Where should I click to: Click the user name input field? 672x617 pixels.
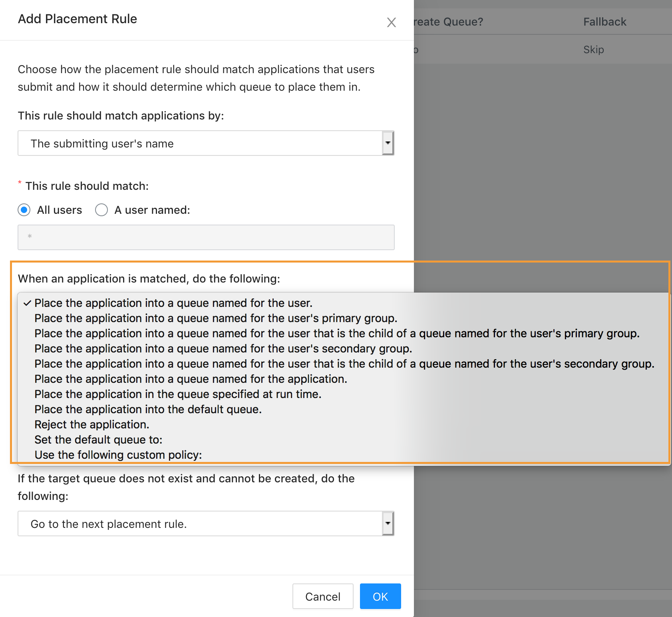pyautogui.click(x=206, y=237)
